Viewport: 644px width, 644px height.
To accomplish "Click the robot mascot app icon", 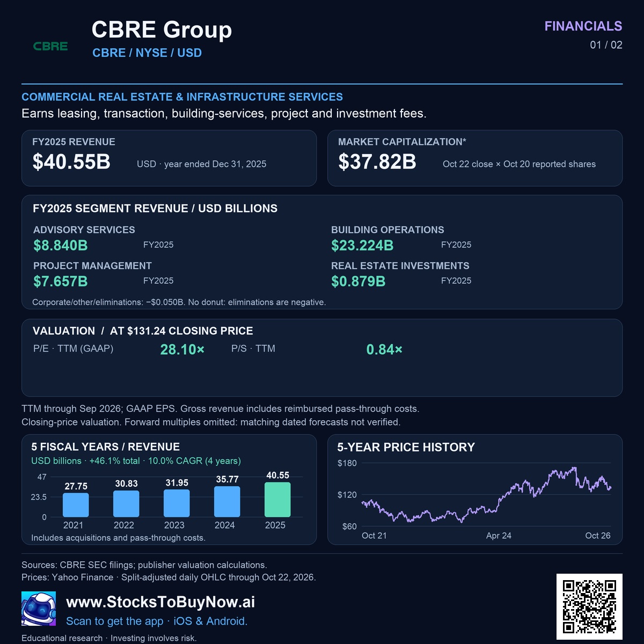I will [x=39, y=609].
